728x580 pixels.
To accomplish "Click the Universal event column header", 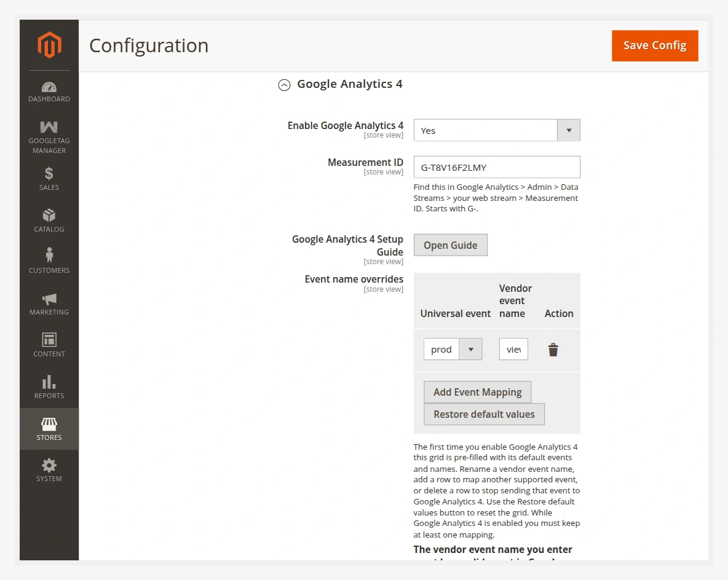I will click(x=456, y=314).
